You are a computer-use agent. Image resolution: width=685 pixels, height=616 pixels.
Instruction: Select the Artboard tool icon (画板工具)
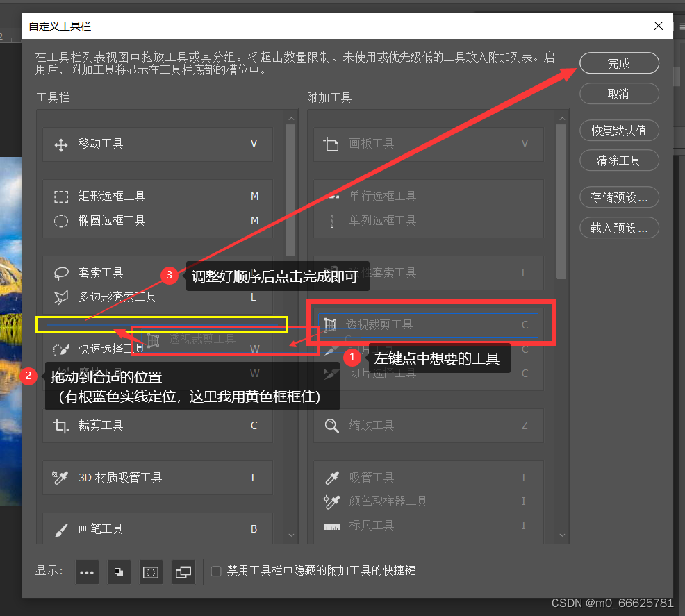coord(331,144)
